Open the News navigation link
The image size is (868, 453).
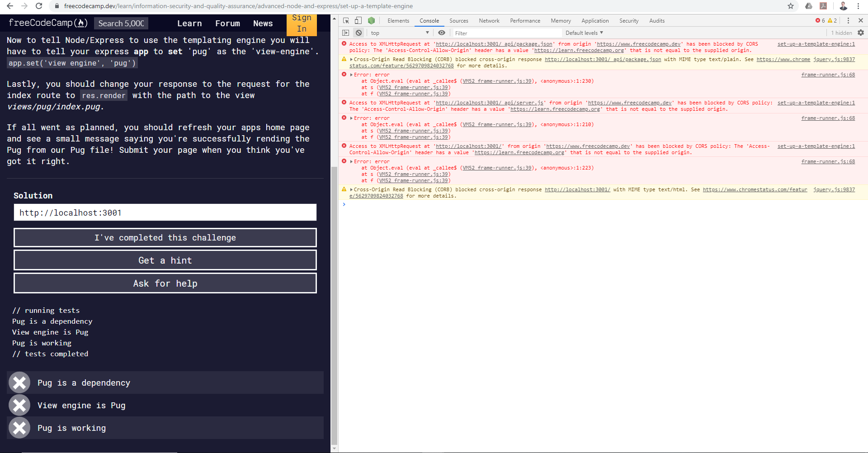[263, 23]
